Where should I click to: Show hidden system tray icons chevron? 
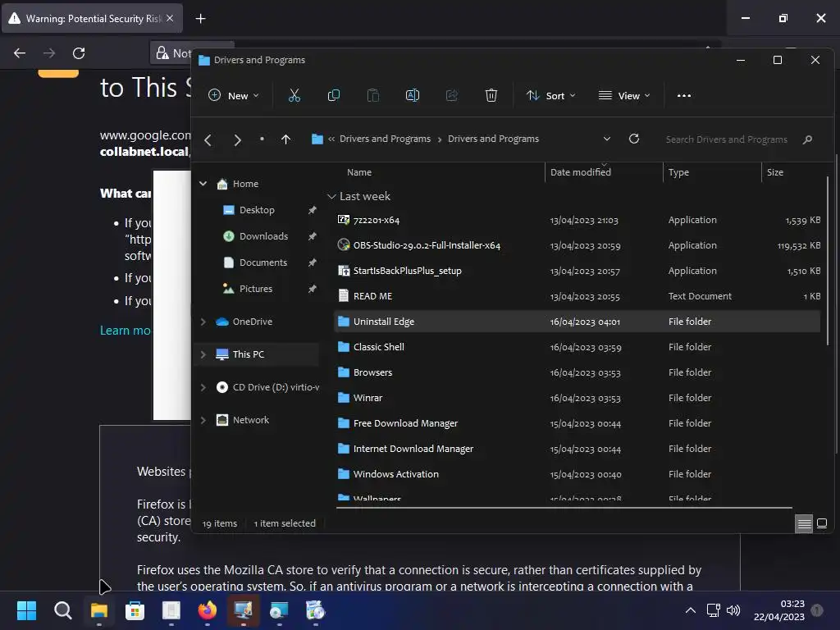pyautogui.click(x=691, y=610)
